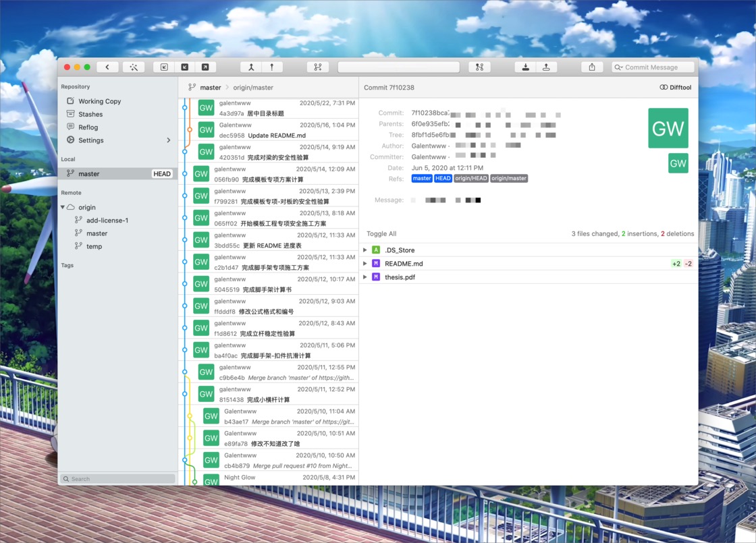The width and height of the screenshot is (756, 543).
Task: Select commit e89fa78 in the history list
Action: (269, 438)
